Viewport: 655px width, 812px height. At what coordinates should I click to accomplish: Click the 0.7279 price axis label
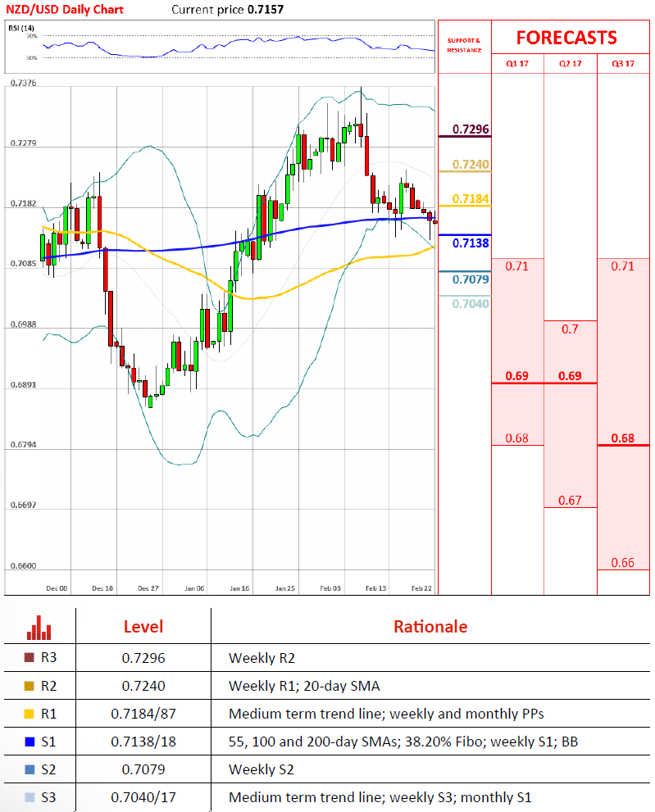point(23,143)
